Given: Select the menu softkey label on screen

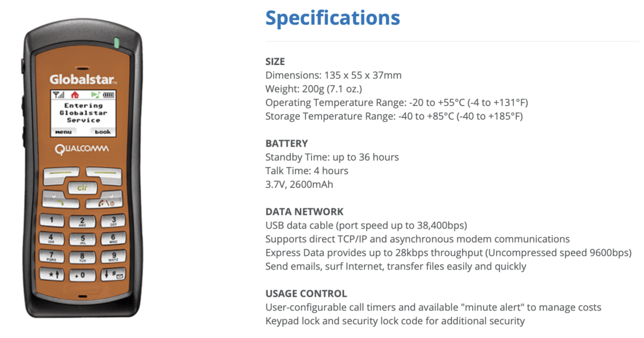Looking at the screenshot, I should click(63, 132).
